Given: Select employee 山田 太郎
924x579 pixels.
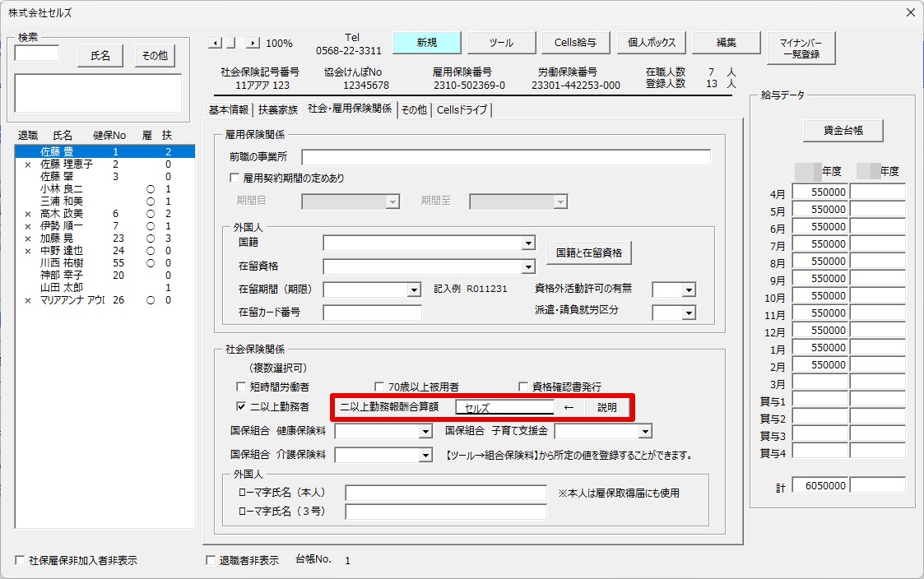Looking at the screenshot, I should [104, 288].
